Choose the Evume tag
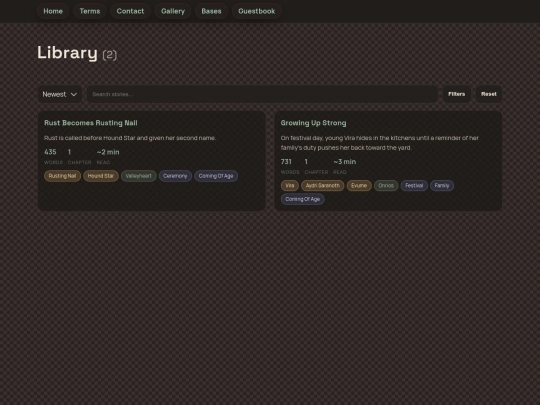The image size is (540, 405). [359, 185]
